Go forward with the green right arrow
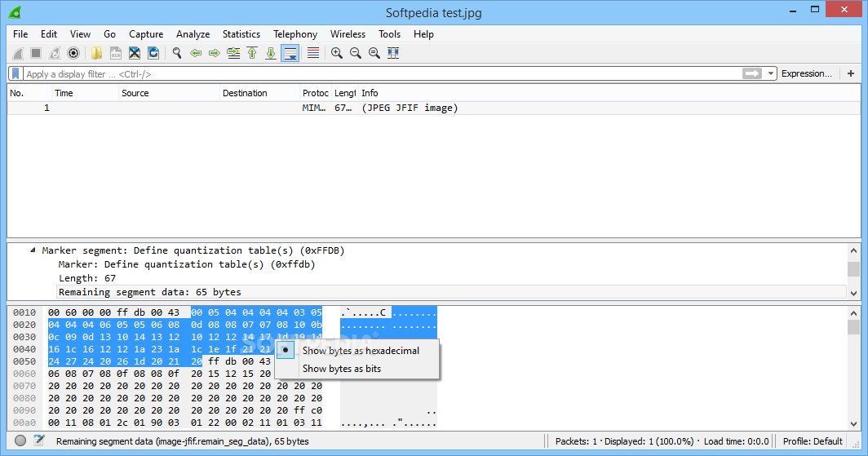The width and height of the screenshot is (868, 456). 215,53
